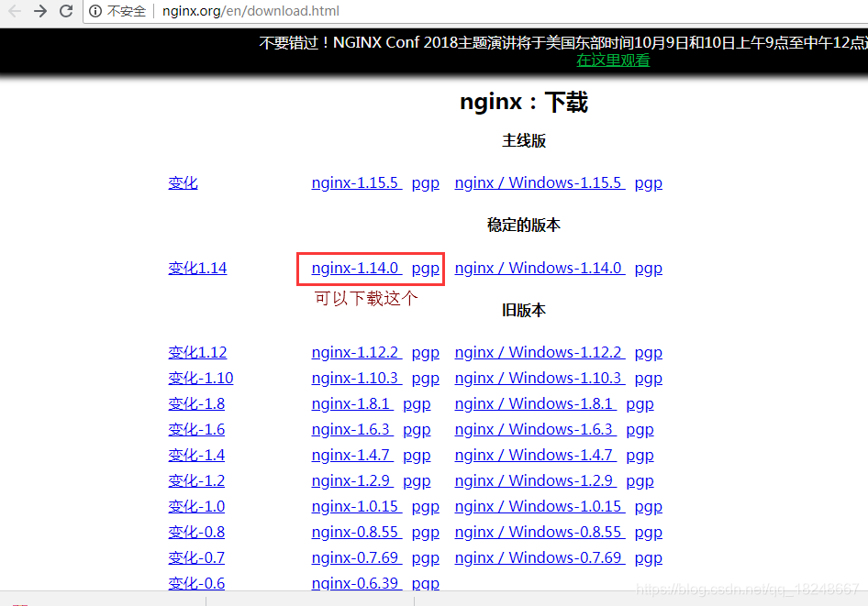Open pgp signature for Windows-1.6.3

[x=640, y=430]
